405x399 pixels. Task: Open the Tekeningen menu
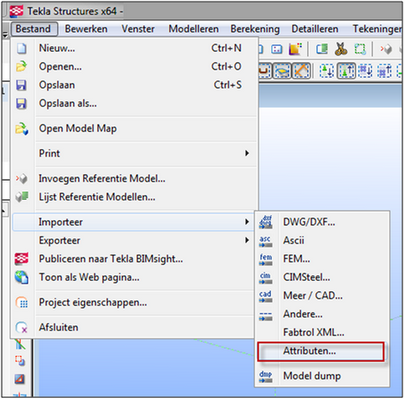point(377,29)
